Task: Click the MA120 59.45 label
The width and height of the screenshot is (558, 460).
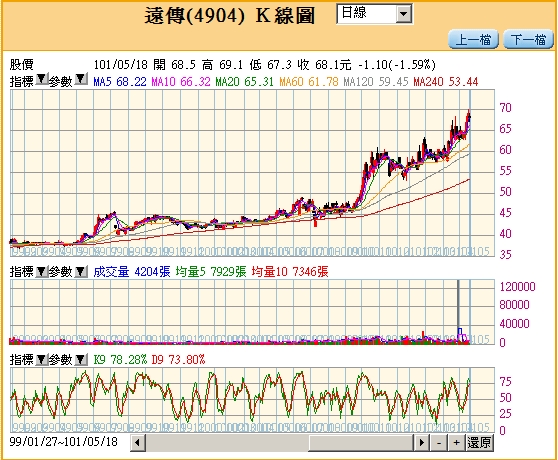Action: pyautogui.click(x=375, y=82)
